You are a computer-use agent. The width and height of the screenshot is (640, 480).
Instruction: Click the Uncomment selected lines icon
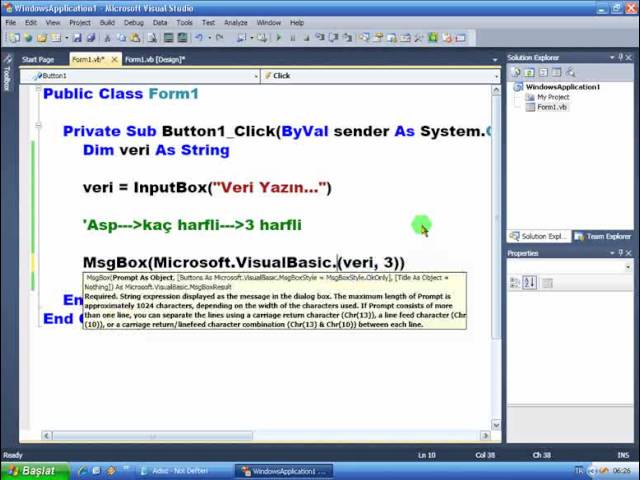(x=182, y=38)
